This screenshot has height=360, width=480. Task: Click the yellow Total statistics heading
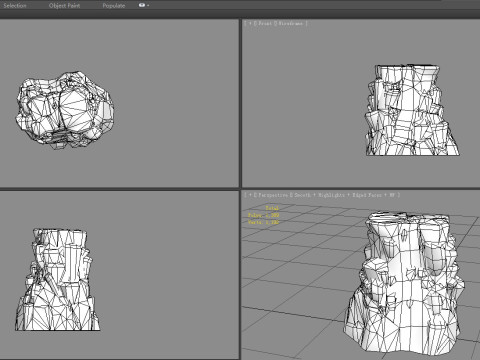[x=272, y=208]
